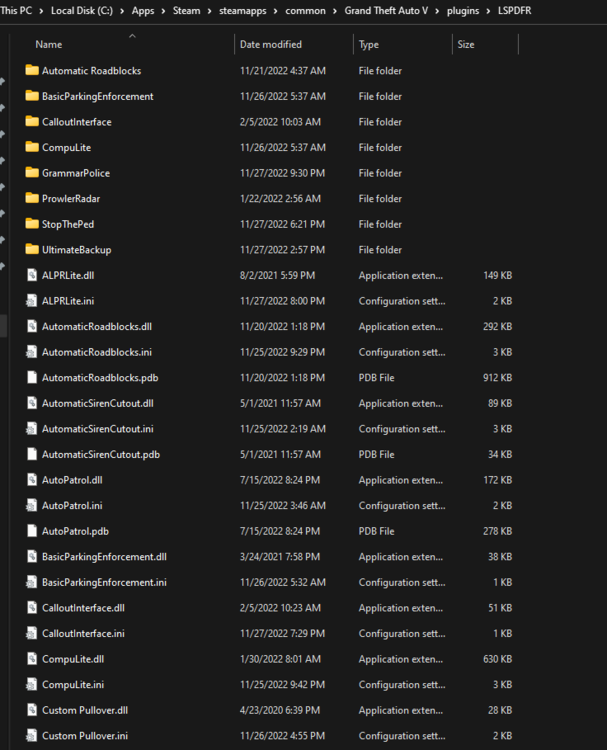This screenshot has width=607, height=750.
Task: Select the UltimateBackup folder icon
Action: coord(32,250)
